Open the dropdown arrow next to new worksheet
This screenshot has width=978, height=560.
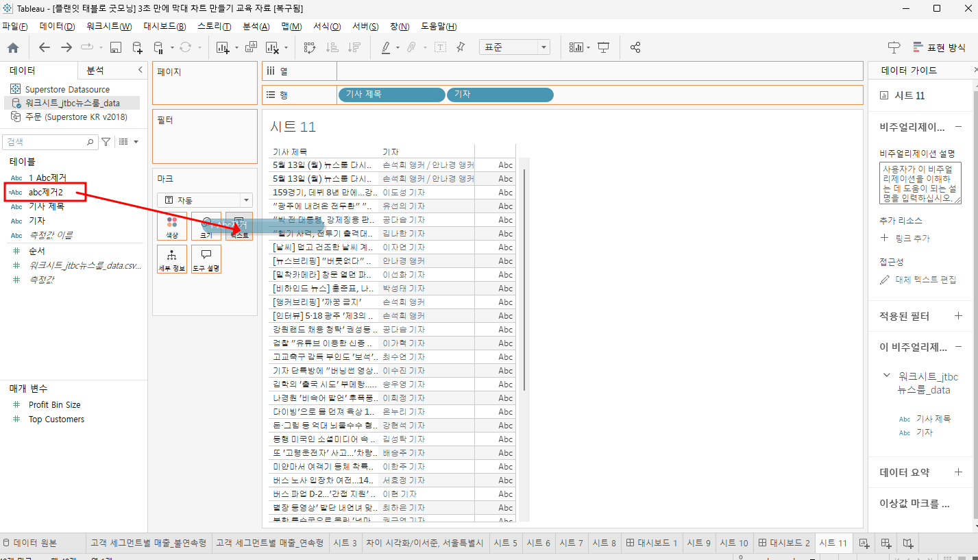[236, 47]
